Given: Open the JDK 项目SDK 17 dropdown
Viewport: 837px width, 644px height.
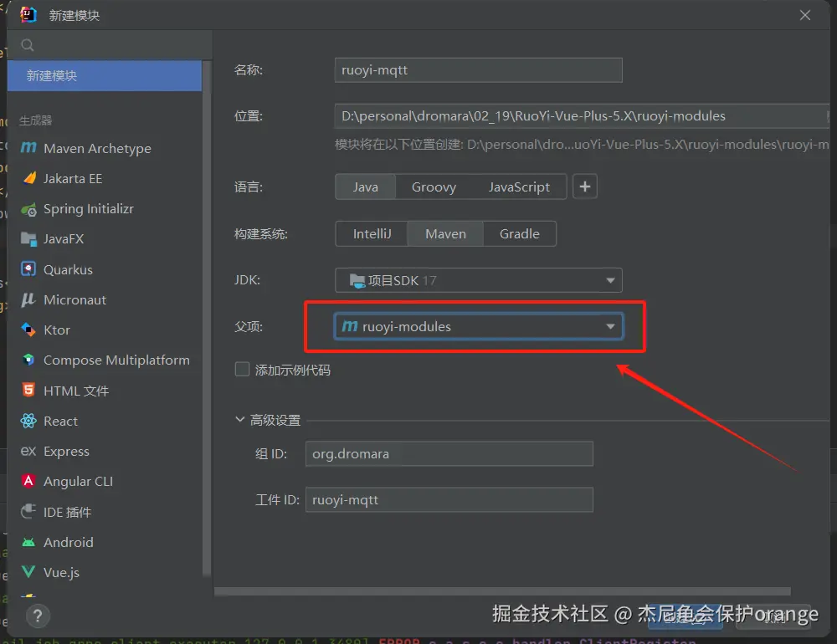Looking at the screenshot, I should [x=478, y=280].
